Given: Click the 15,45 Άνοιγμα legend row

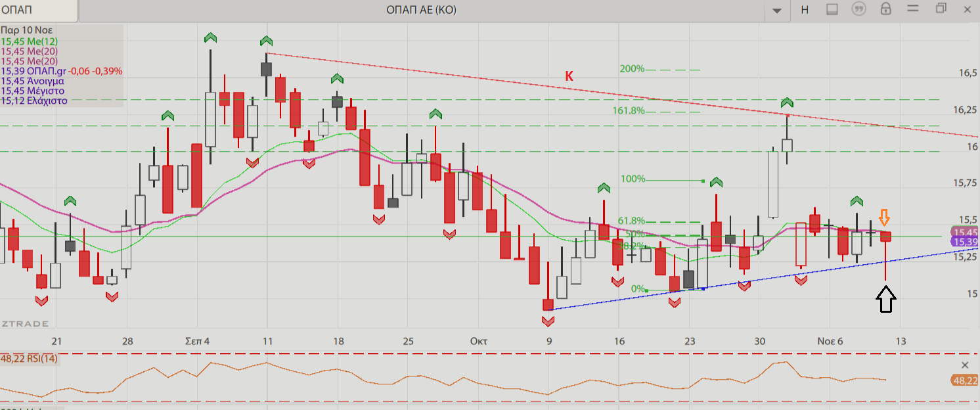Looking at the screenshot, I should pos(32,81).
